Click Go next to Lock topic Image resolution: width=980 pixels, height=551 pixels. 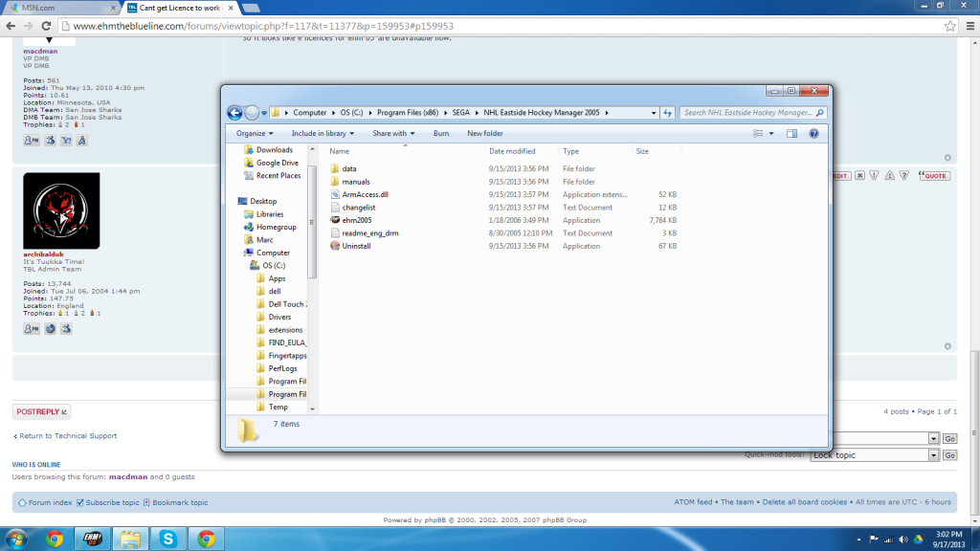950,455
